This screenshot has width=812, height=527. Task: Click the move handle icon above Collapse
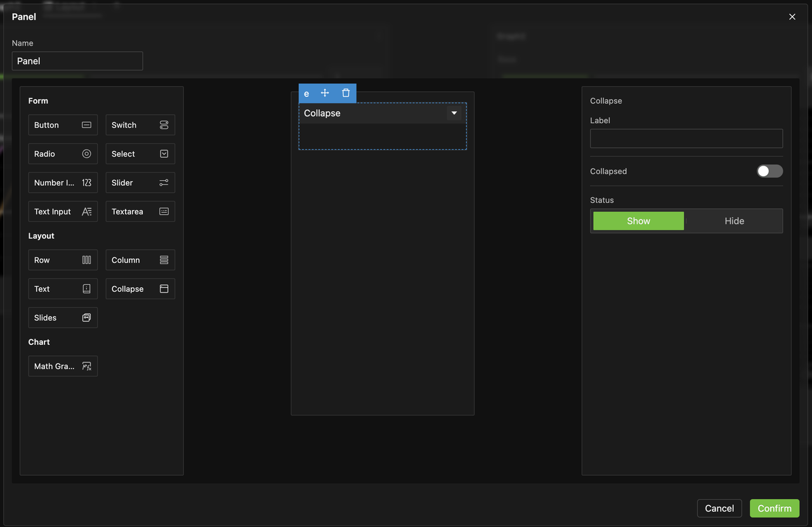(x=325, y=93)
